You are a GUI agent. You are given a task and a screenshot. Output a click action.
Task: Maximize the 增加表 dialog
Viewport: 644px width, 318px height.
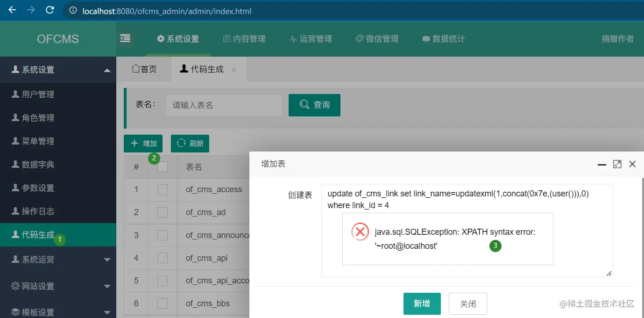617,164
